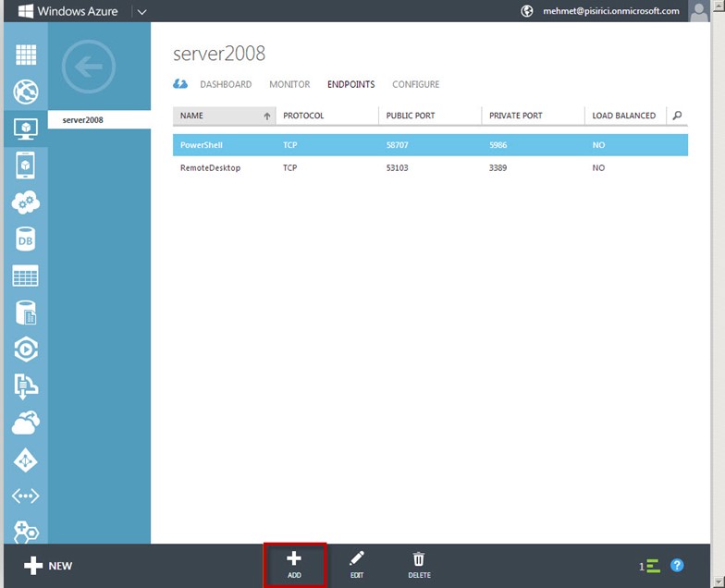This screenshot has width=725, height=588.
Task: Open Networks arrows-dots icon
Action: tap(26, 496)
